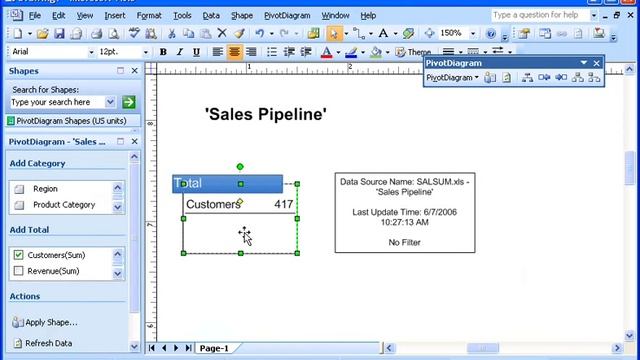Toggle italic formatting
This screenshot has width=640, height=360.
coord(180,52)
